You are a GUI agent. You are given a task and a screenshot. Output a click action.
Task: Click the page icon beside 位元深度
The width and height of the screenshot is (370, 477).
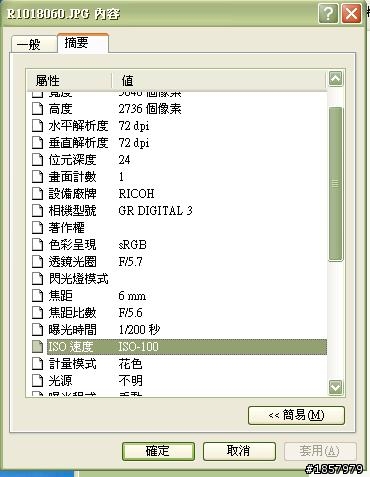point(37,160)
